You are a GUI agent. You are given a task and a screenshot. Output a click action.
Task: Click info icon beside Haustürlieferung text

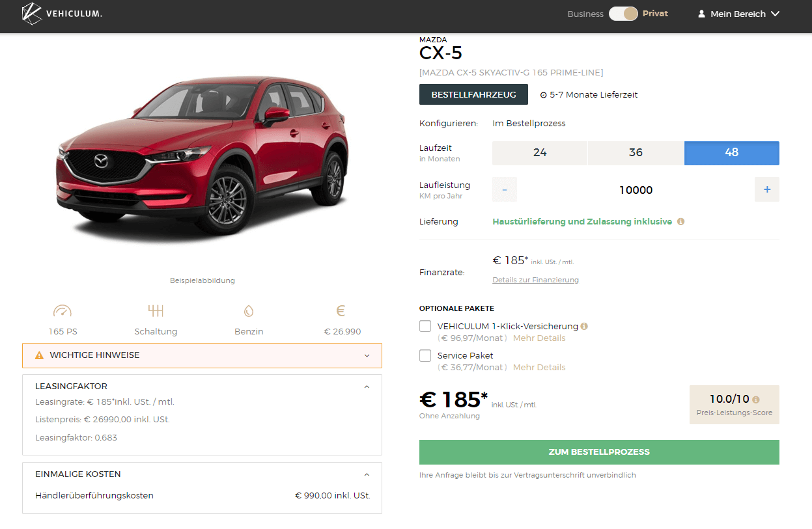tap(681, 222)
